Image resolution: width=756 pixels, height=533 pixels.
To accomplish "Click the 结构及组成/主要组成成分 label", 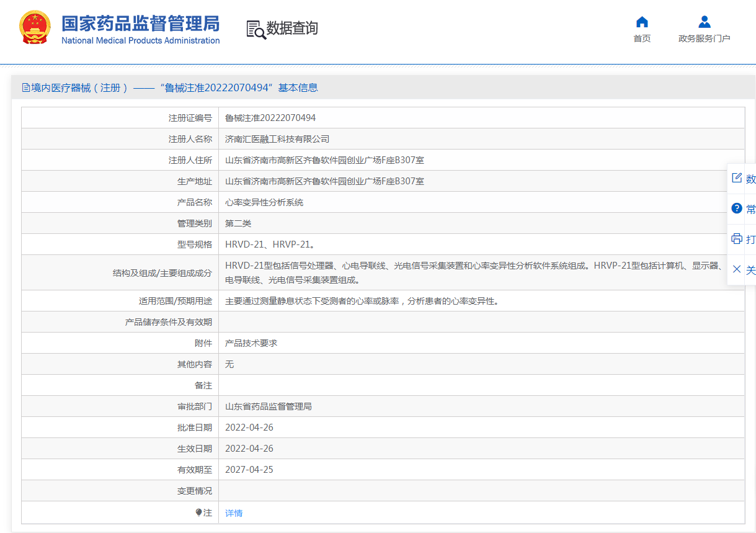I will click(x=162, y=273).
